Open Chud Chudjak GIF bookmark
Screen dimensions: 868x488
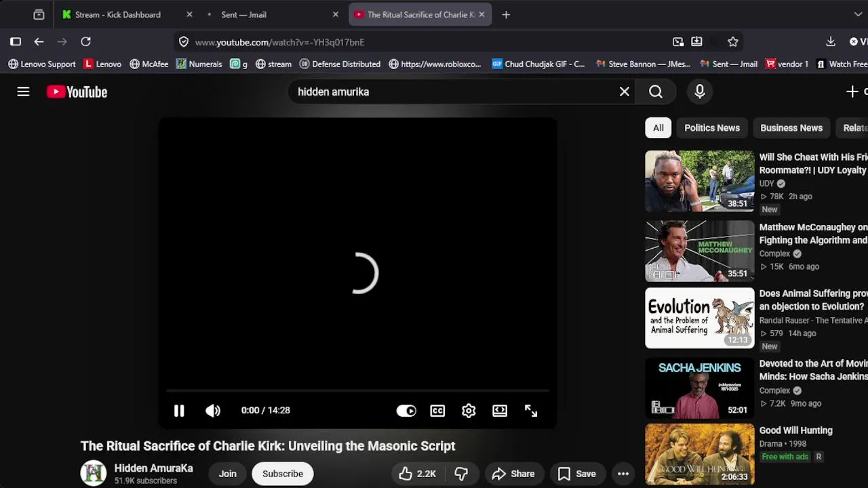click(x=538, y=64)
